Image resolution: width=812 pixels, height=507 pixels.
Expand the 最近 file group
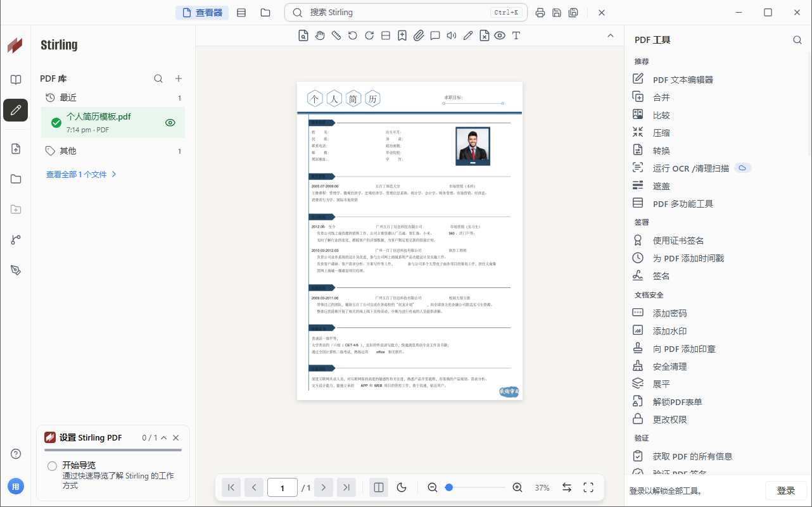click(x=113, y=97)
